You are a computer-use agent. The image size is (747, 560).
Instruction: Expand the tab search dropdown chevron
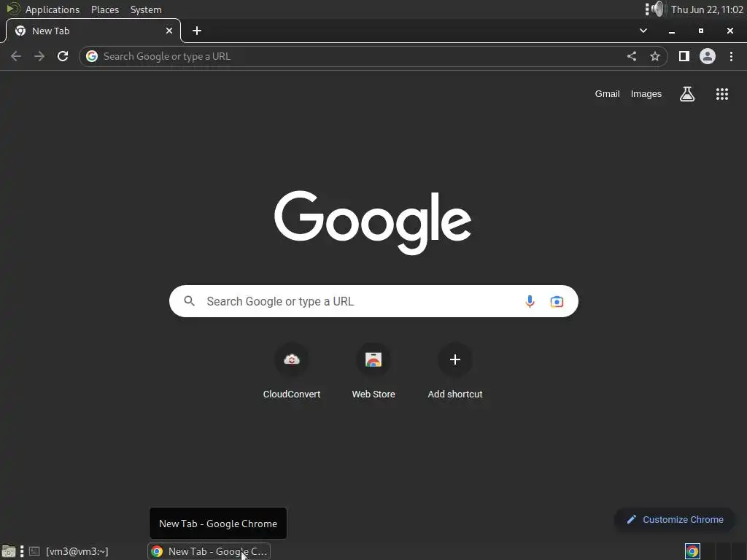point(643,31)
